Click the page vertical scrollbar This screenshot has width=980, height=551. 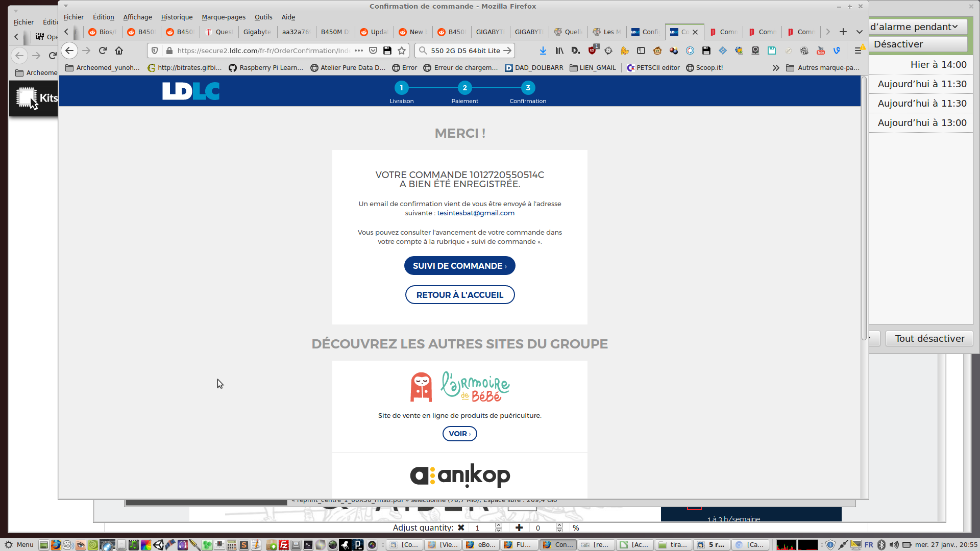pos(864,204)
